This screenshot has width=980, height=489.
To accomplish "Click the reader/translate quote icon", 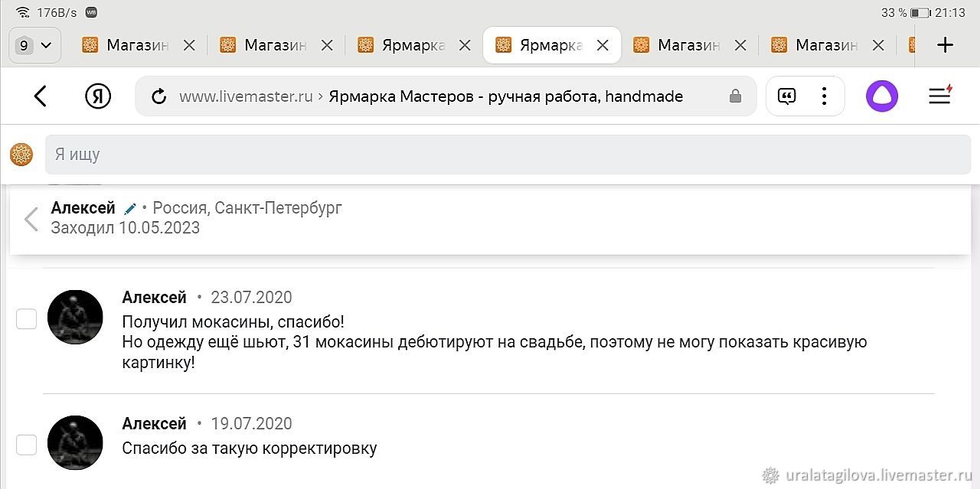I will click(x=786, y=96).
